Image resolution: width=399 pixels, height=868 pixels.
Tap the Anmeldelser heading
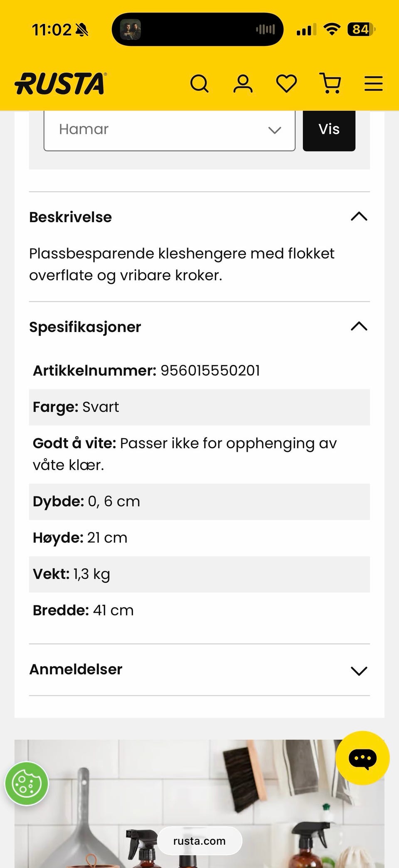[x=76, y=670]
